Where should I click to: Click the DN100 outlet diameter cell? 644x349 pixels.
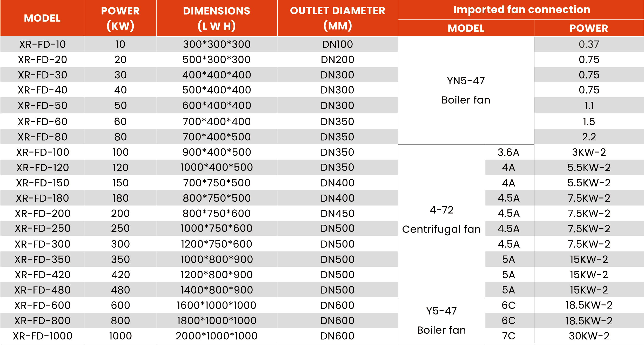[337, 44]
